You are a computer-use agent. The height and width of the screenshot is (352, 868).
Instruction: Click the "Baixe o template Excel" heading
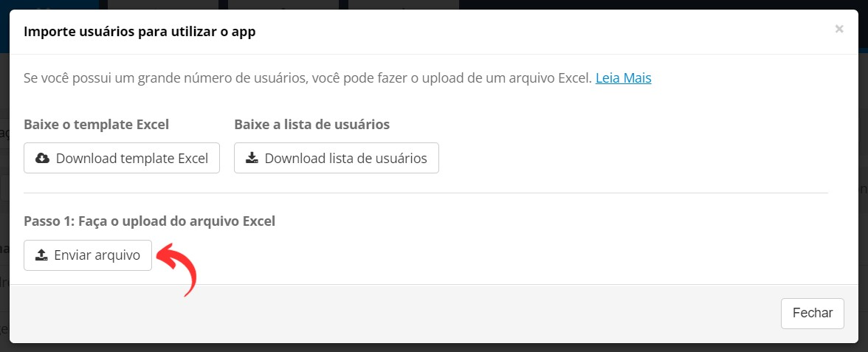[96, 125]
